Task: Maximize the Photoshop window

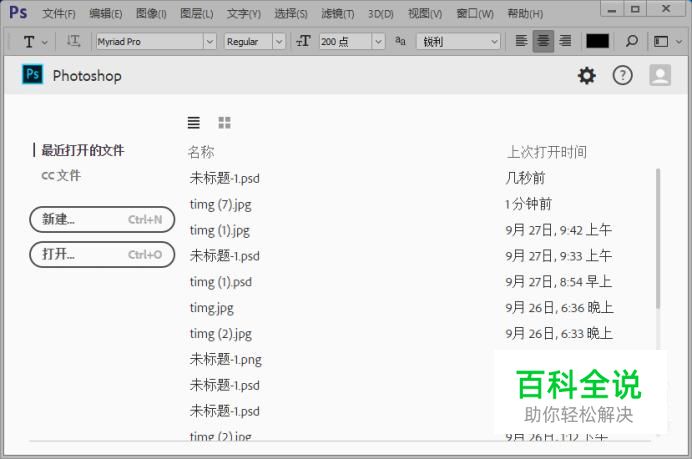Action: (x=635, y=9)
